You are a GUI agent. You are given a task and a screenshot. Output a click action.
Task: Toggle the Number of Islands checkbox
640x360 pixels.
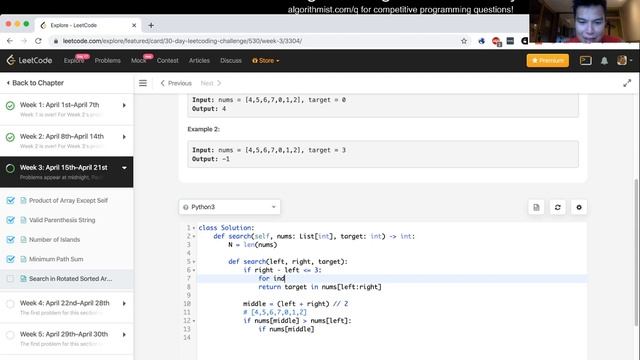(x=10, y=240)
